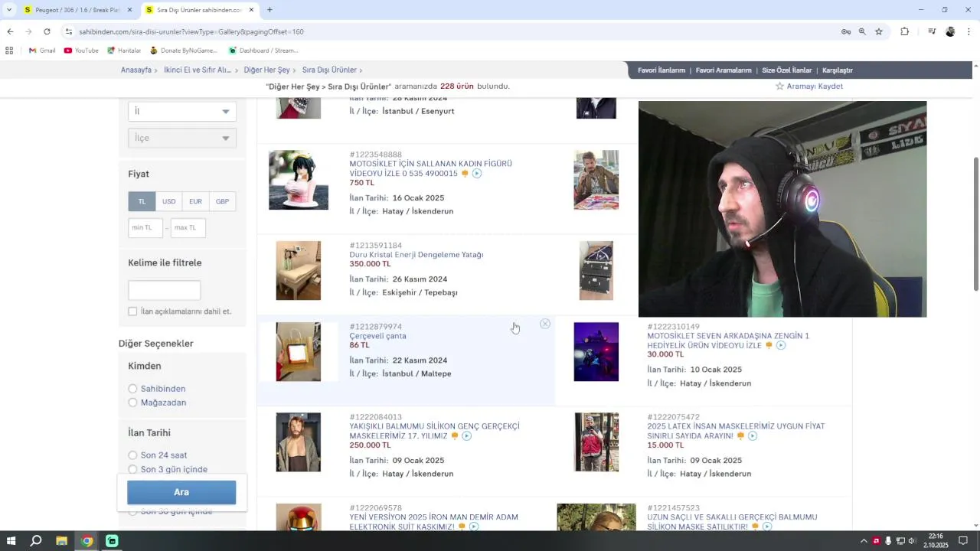The height and width of the screenshot is (551, 980).
Task: Open the Chrome extensions puzzle icon
Action: (904, 31)
